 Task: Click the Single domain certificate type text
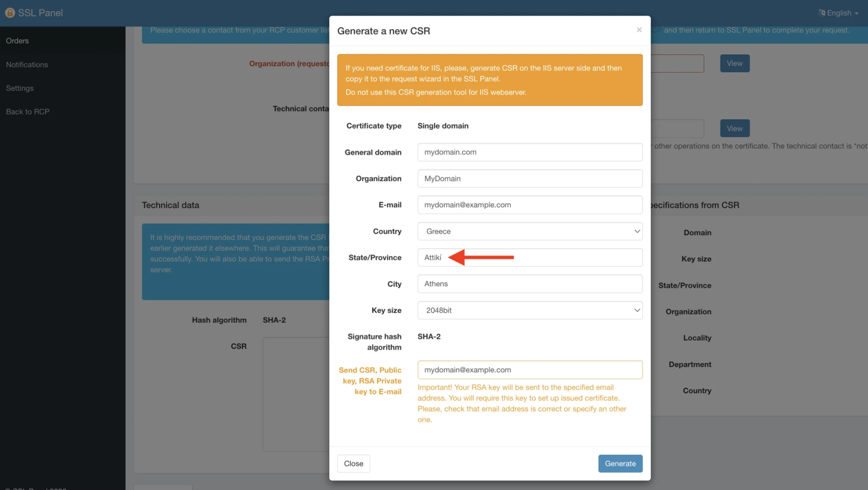tap(443, 126)
